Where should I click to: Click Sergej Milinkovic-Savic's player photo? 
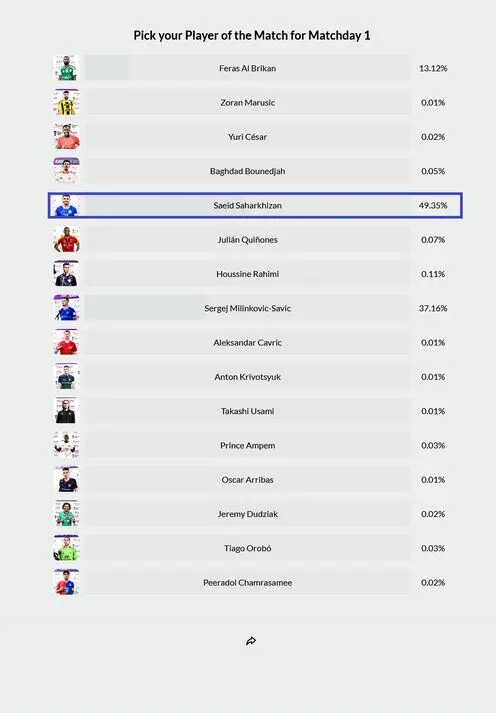point(67,308)
